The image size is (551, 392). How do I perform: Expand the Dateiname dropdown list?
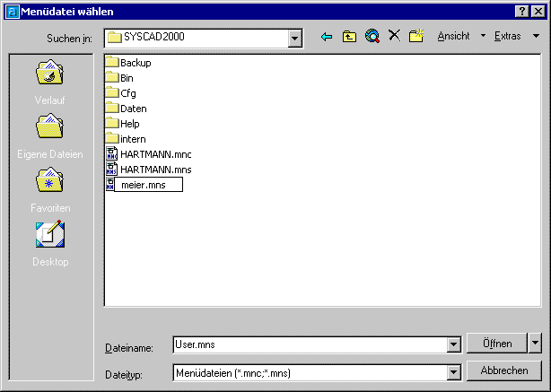click(x=453, y=344)
